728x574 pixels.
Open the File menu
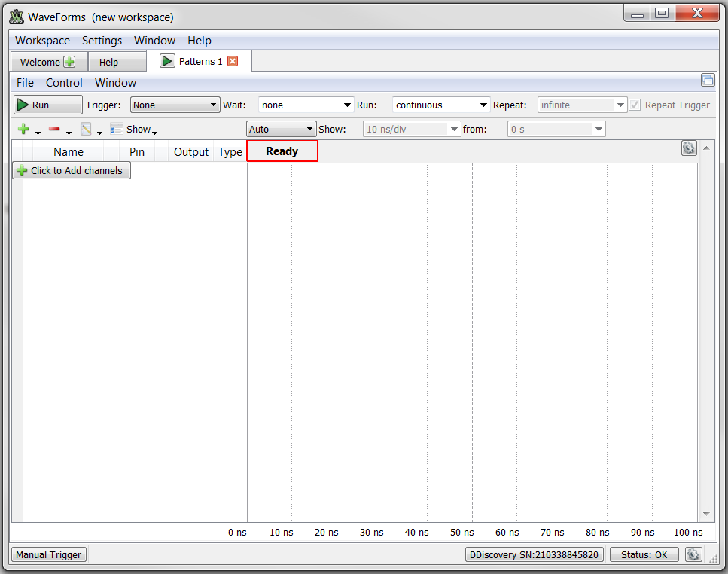pos(25,83)
